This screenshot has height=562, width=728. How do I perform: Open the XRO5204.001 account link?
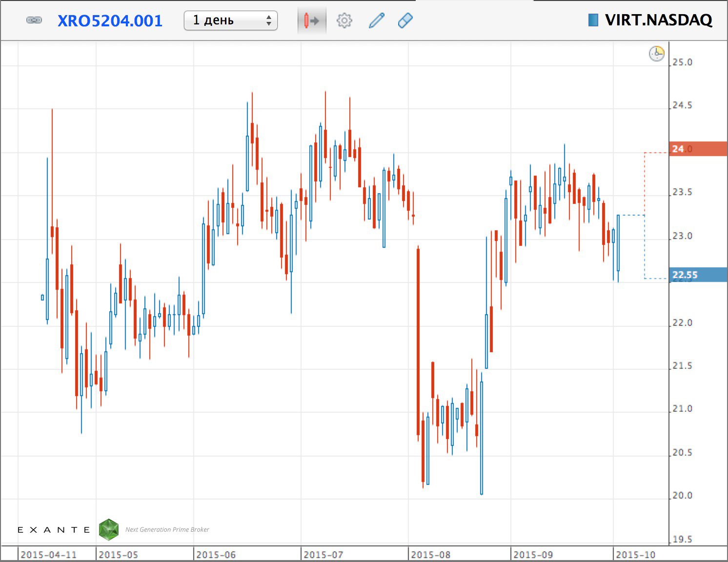[110, 20]
